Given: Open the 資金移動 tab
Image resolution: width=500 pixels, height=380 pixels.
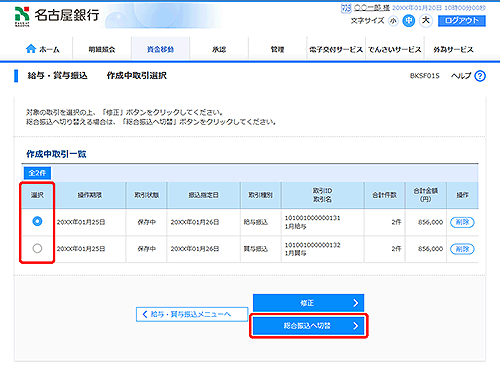Looking at the screenshot, I should click(161, 49).
